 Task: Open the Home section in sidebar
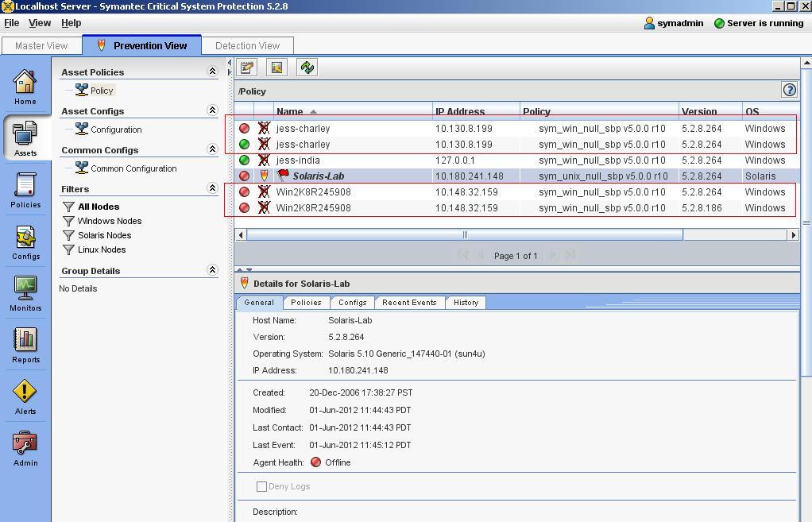coord(25,86)
